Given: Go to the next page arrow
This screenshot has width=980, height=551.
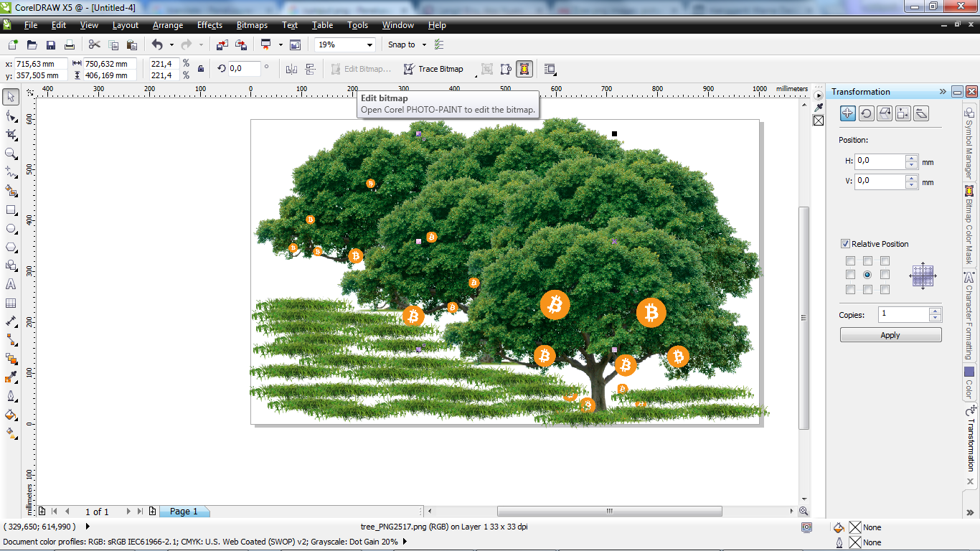Looking at the screenshot, I should pos(128,512).
